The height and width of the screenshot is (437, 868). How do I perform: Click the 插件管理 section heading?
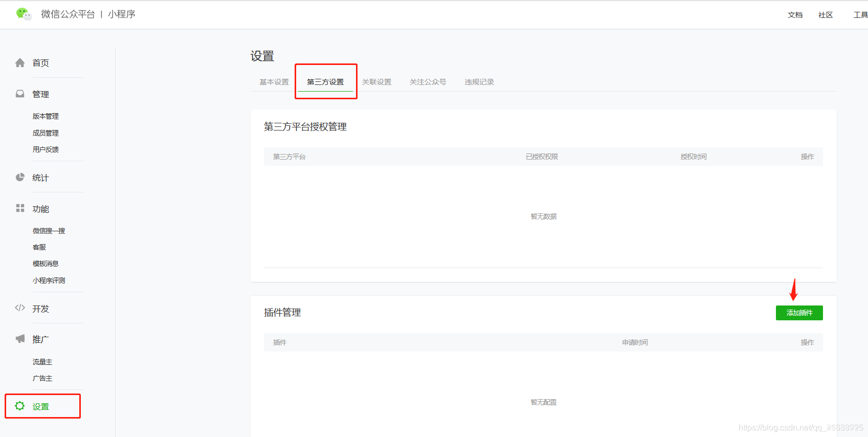(x=282, y=313)
